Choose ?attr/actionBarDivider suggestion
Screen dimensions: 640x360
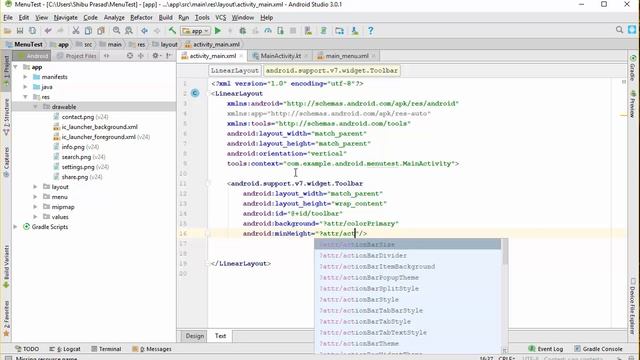pyautogui.click(x=407, y=256)
